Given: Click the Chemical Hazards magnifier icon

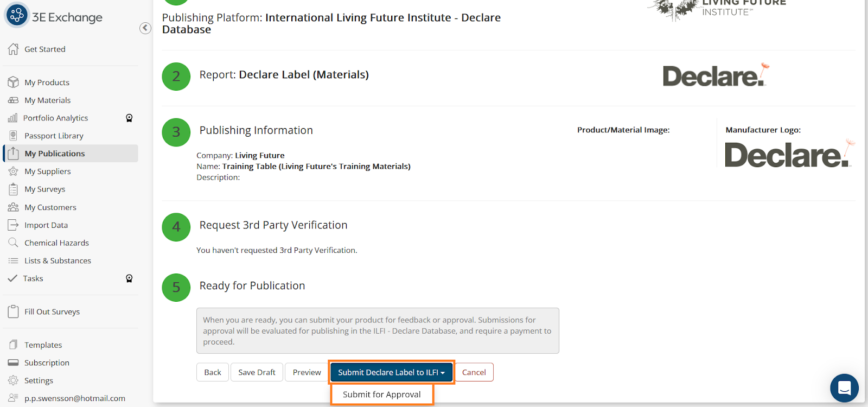Looking at the screenshot, I should tap(14, 243).
